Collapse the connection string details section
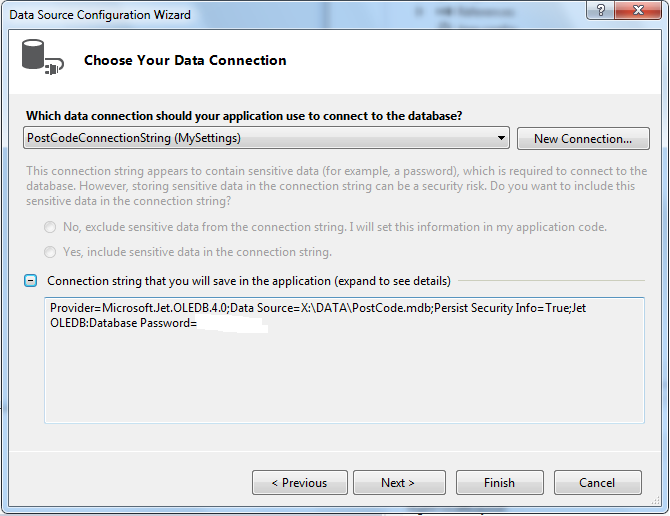Image resolution: width=670 pixels, height=516 pixels. (x=30, y=281)
